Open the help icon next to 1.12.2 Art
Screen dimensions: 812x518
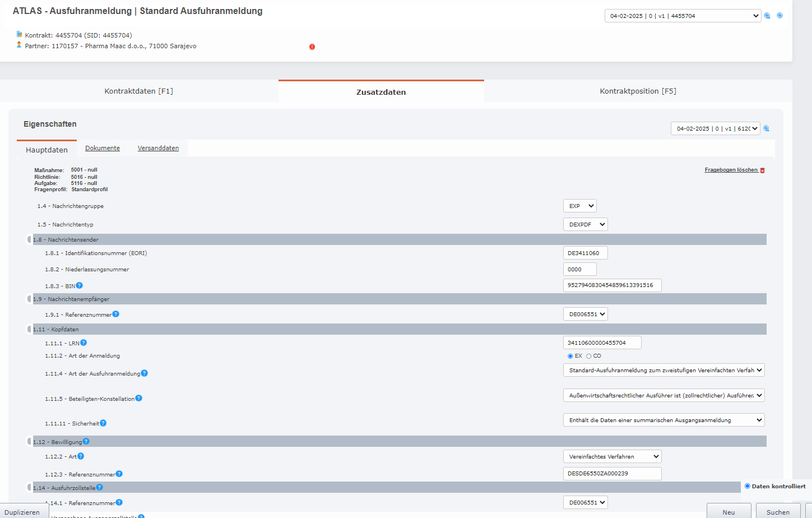(x=80, y=456)
